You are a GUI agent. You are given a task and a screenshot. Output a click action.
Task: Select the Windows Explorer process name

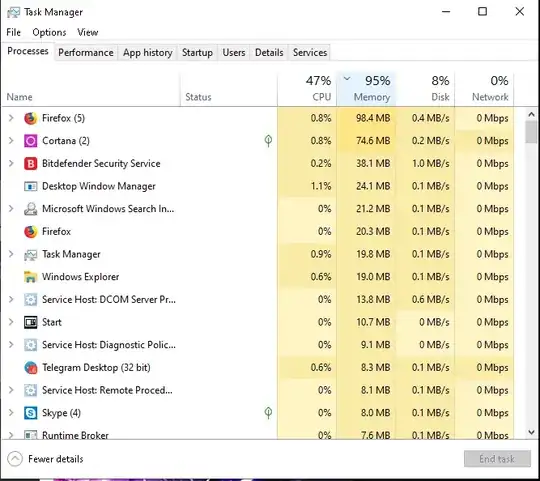80,277
